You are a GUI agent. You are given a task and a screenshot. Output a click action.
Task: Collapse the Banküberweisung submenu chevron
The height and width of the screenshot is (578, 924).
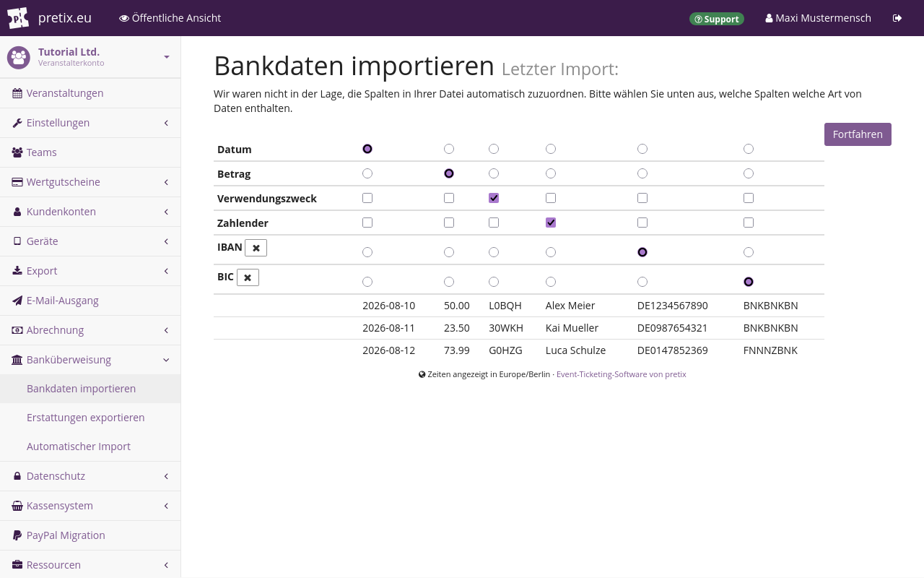click(166, 360)
